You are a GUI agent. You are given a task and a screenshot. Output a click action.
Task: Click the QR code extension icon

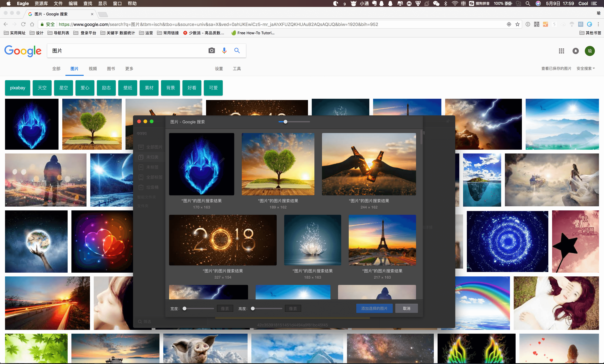click(x=537, y=24)
